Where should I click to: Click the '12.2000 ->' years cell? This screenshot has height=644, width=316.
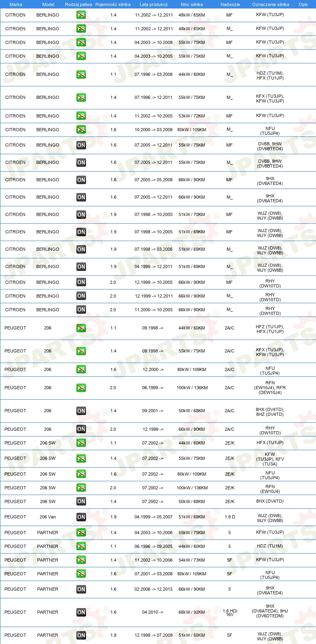pyautogui.click(x=153, y=369)
